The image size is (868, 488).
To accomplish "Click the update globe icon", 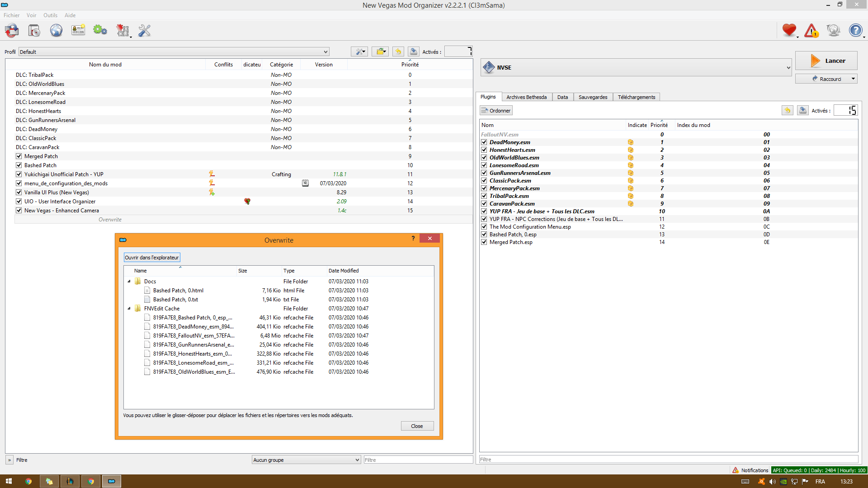I will 833,30.
